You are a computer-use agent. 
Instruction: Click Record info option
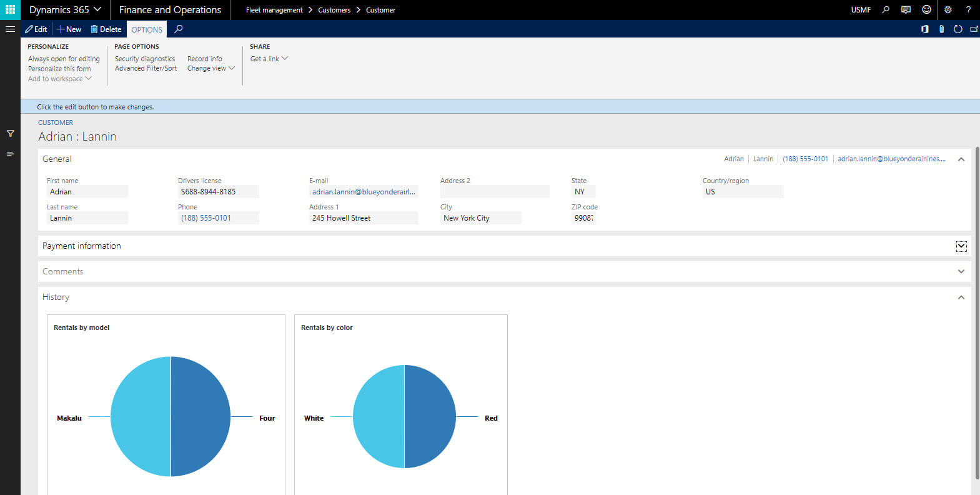pyautogui.click(x=205, y=59)
